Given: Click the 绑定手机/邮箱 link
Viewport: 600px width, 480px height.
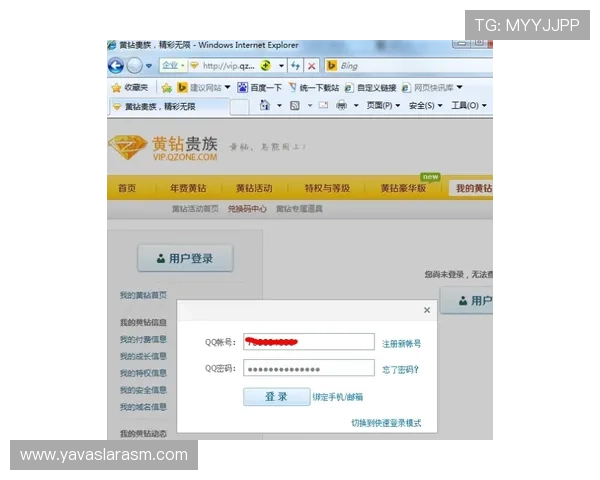Looking at the screenshot, I should pyautogui.click(x=338, y=397).
